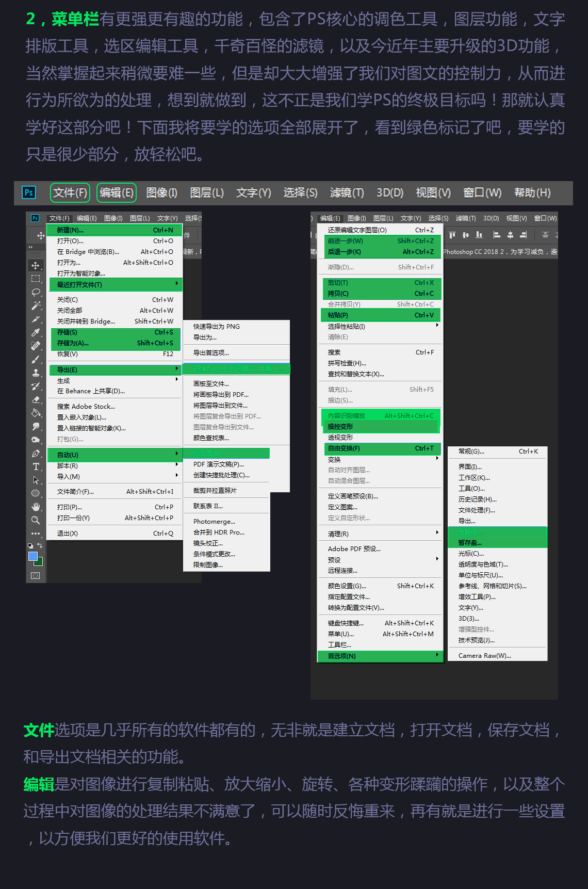Expand the 清理(R) submenu
The height and width of the screenshot is (889, 588).
click(x=437, y=533)
